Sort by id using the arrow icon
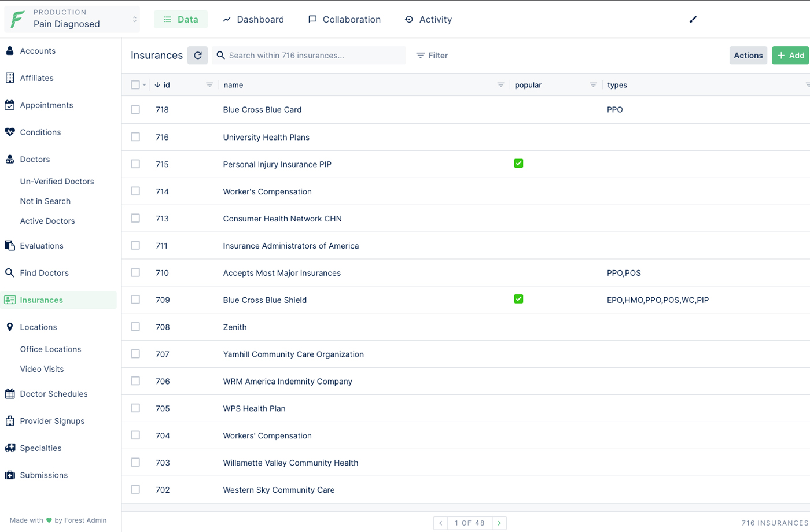 click(x=157, y=85)
